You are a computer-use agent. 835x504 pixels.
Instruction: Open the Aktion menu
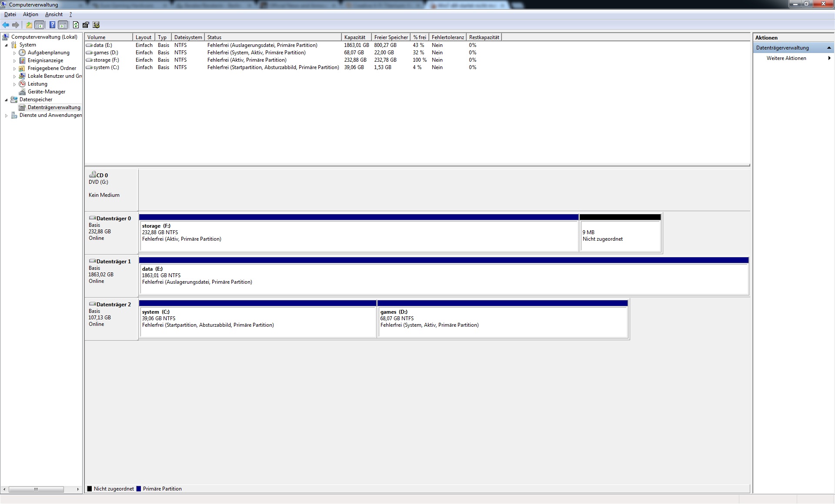30,14
